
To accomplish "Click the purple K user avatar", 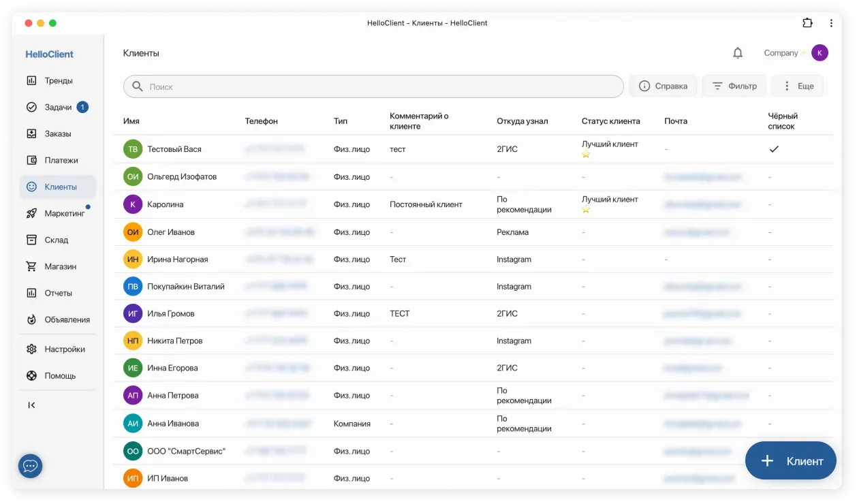I will point(820,53).
